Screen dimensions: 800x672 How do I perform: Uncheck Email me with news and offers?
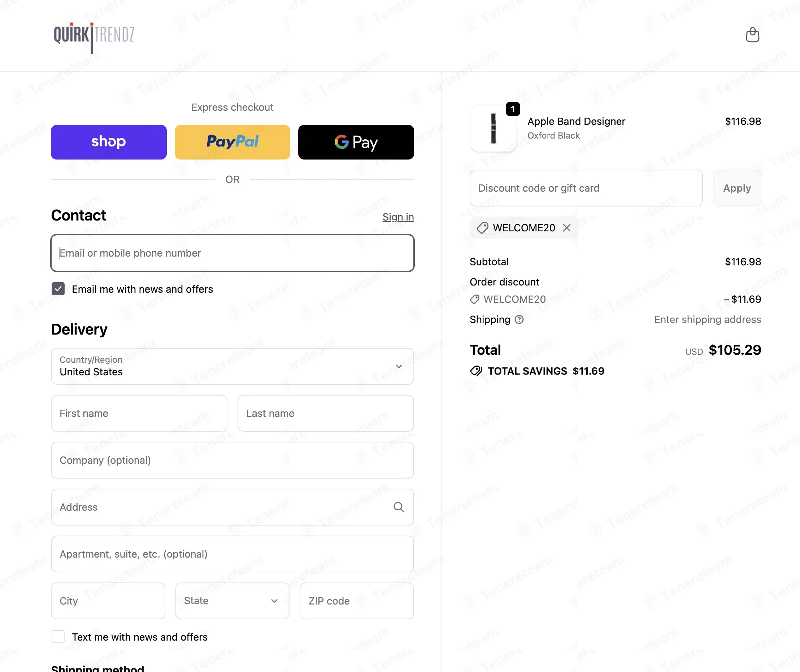click(58, 289)
